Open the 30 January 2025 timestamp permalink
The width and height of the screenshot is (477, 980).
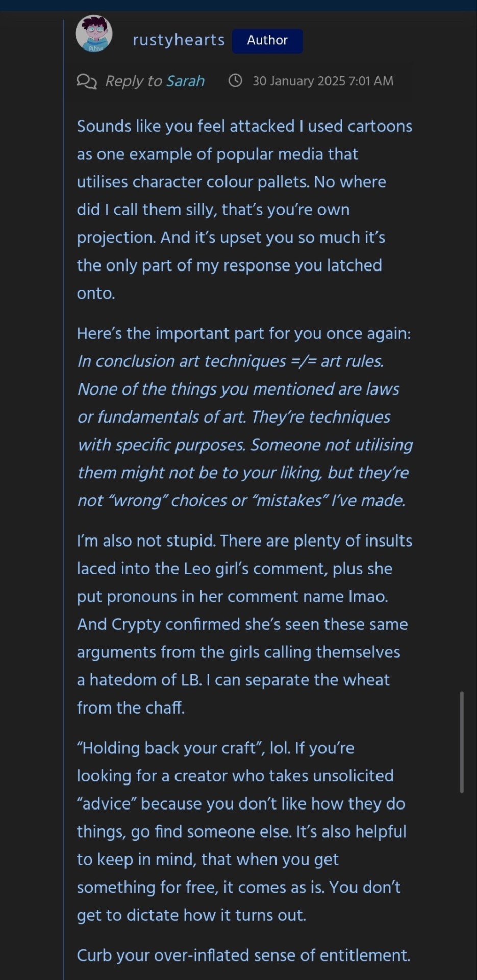[x=323, y=81]
